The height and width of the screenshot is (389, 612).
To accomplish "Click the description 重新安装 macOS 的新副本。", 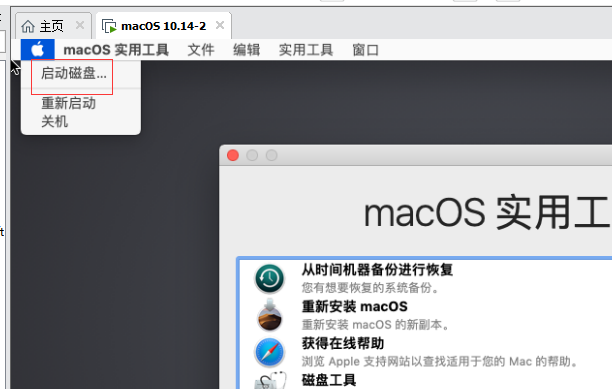I will (x=375, y=325).
